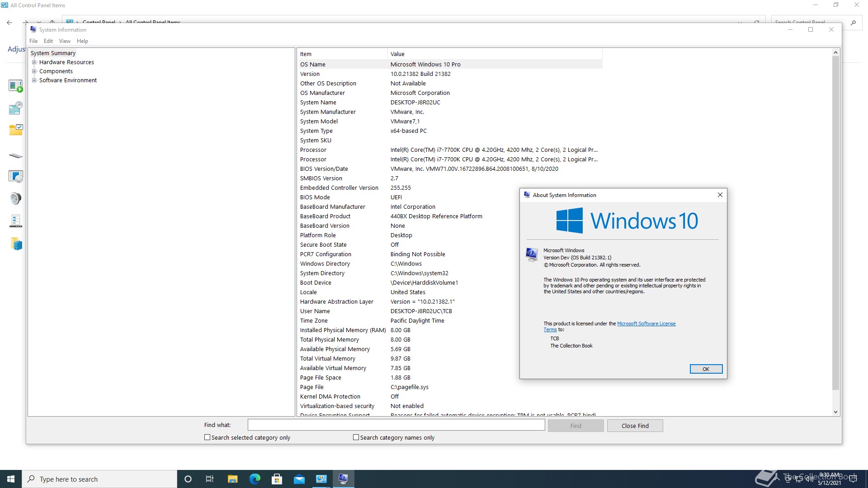Switch to Control Panel taskbar window
This screenshot has height=488, width=868.
point(321,479)
